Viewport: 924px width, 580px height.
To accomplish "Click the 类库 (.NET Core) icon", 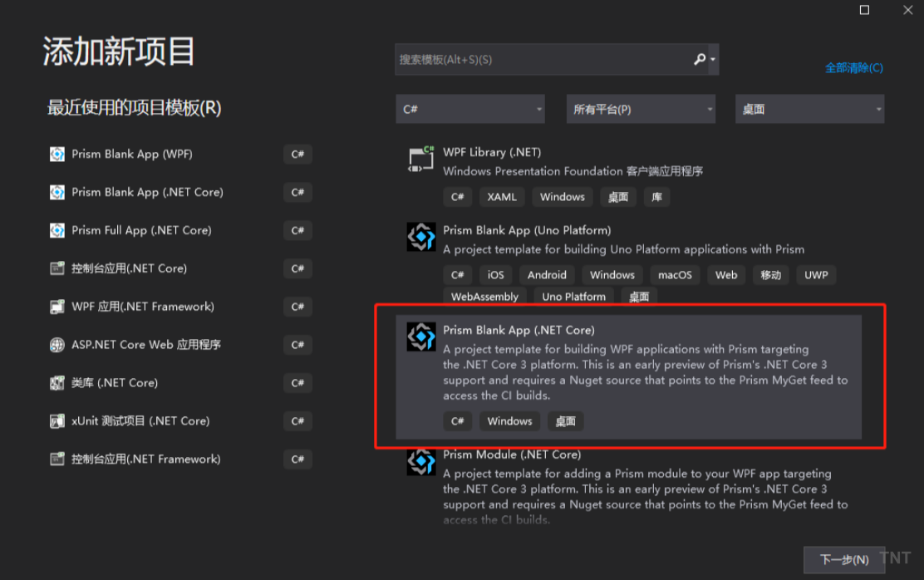I will pyautogui.click(x=57, y=383).
